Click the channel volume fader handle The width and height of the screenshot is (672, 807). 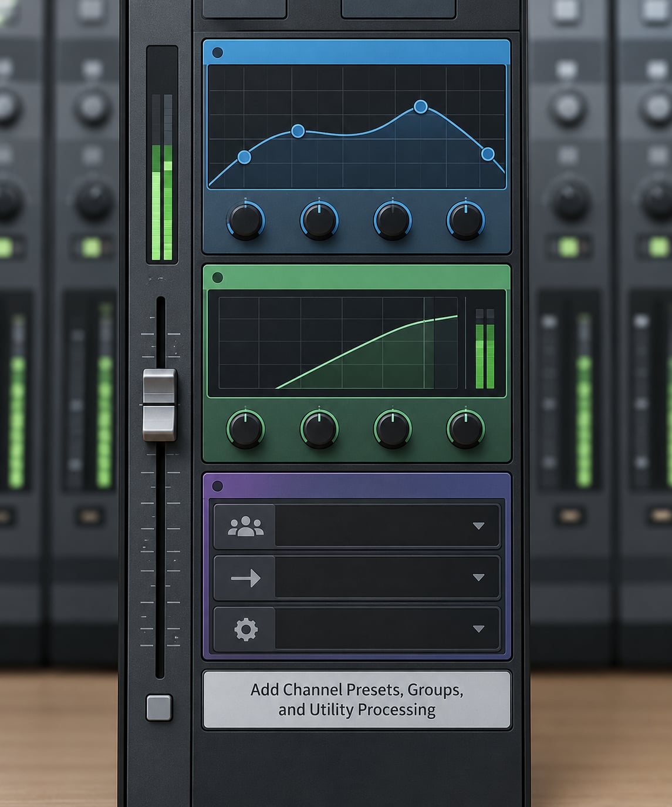point(160,405)
